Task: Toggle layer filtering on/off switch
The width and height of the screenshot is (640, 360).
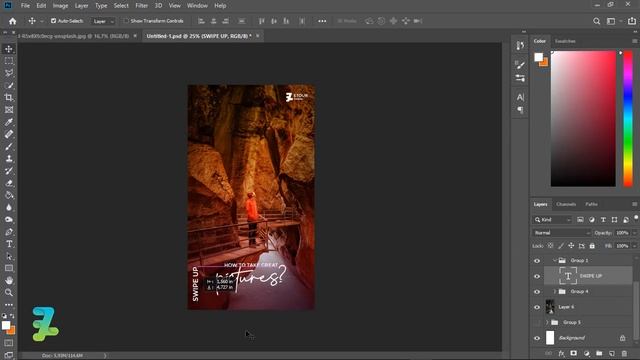Action: (x=636, y=218)
